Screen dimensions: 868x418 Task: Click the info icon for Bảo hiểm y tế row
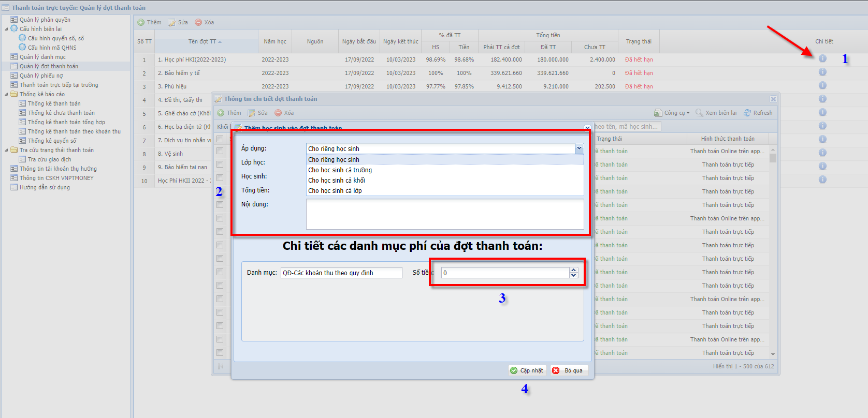tap(822, 72)
